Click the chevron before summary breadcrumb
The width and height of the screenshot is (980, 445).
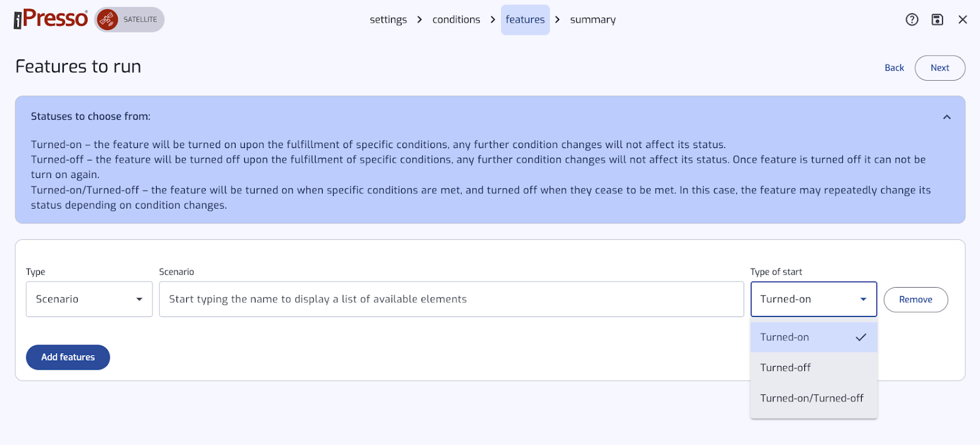(557, 20)
